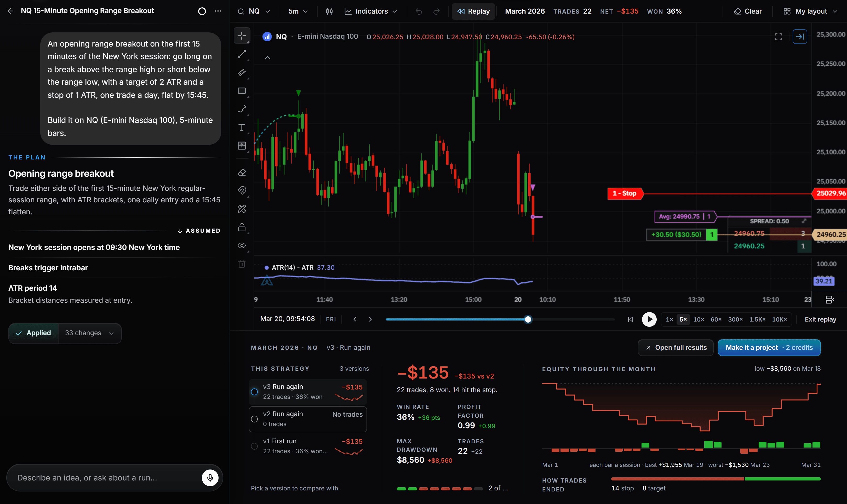
Task: Collapse the chart legend chevron
Action: pyautogui.click(x=268, y=58)
